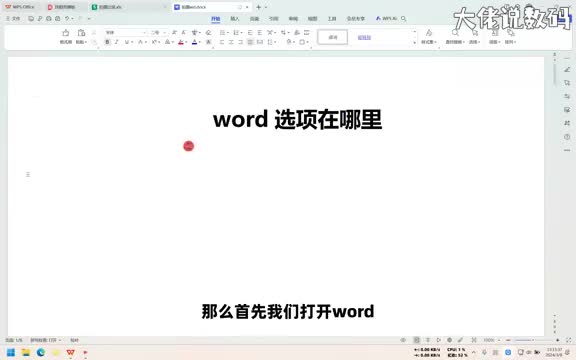
Task: Switch to web layout globe icon
Action: pyautogui.click(x=449, y=340)
